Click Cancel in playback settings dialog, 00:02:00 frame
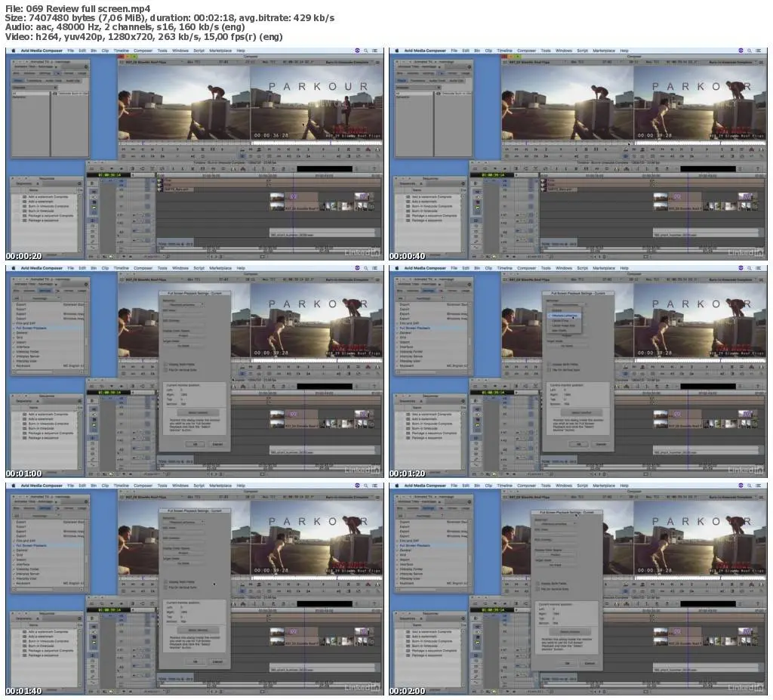 pyautogui.click(x=590, y=664)
